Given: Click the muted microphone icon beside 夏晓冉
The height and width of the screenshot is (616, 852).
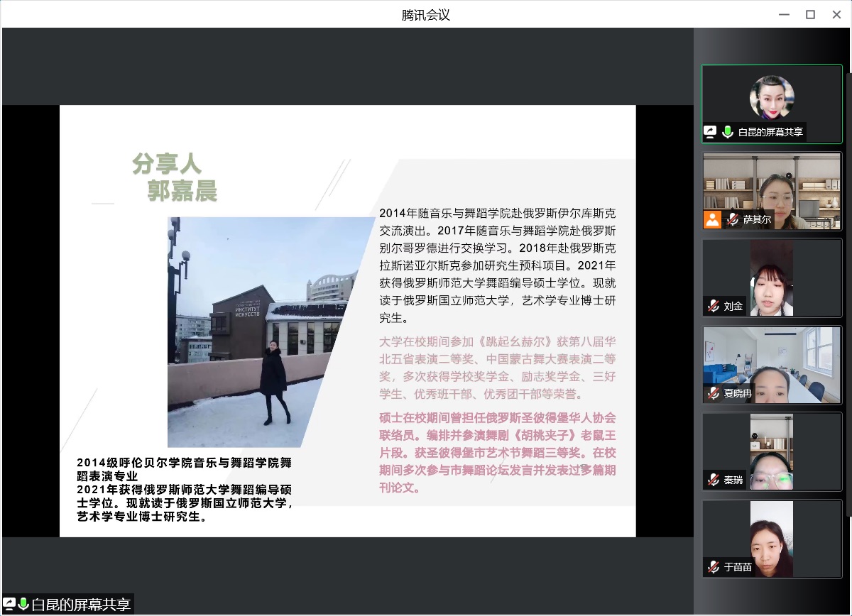Looking at the screenshot, I should (713, 392).
